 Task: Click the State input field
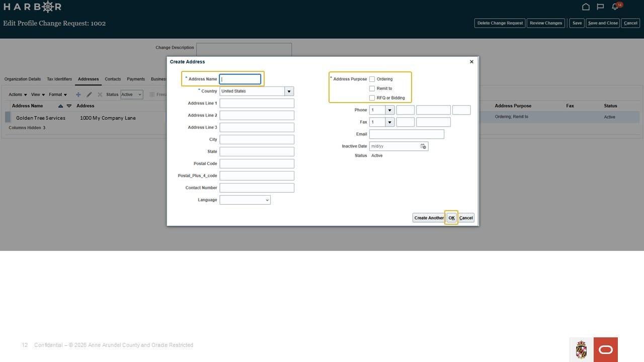coord(257,151)
